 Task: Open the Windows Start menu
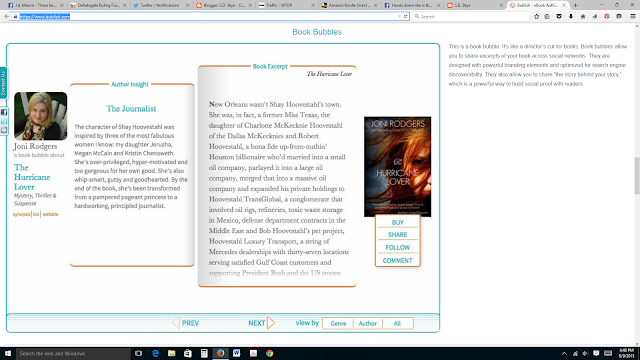pyautogui.click(x=8, y=353)
